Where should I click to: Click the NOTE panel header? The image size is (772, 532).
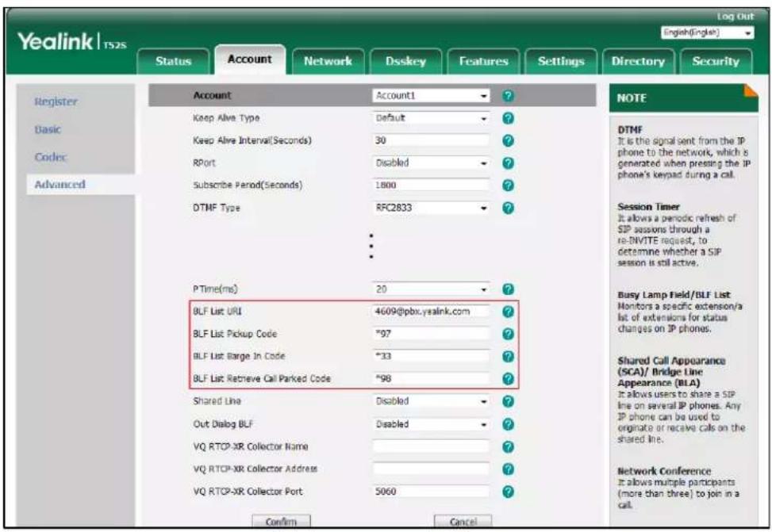pyautogui.click(x=683, y=98)
